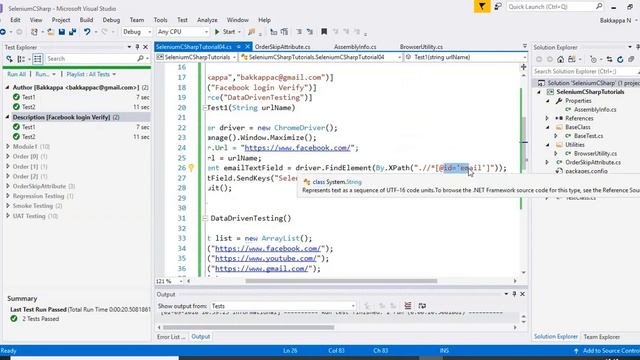This screenshot has height=360, width=640.
Task: Open the Any CPU platform dropdown
Action: click(x=183, y=31)
